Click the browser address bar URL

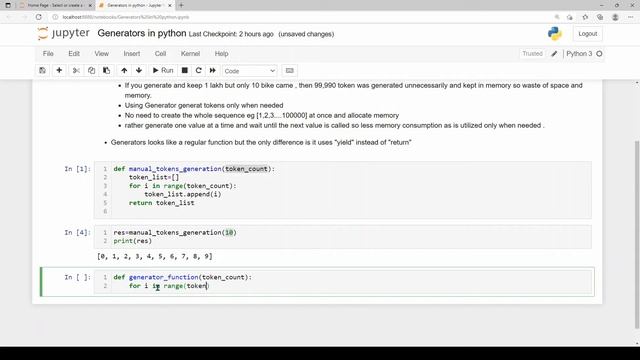pyautogui.click(x=126, y=17)
